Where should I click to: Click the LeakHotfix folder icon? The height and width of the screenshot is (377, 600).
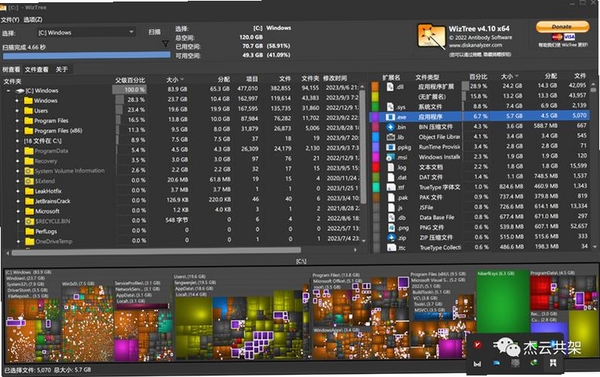tap(29, 191)
